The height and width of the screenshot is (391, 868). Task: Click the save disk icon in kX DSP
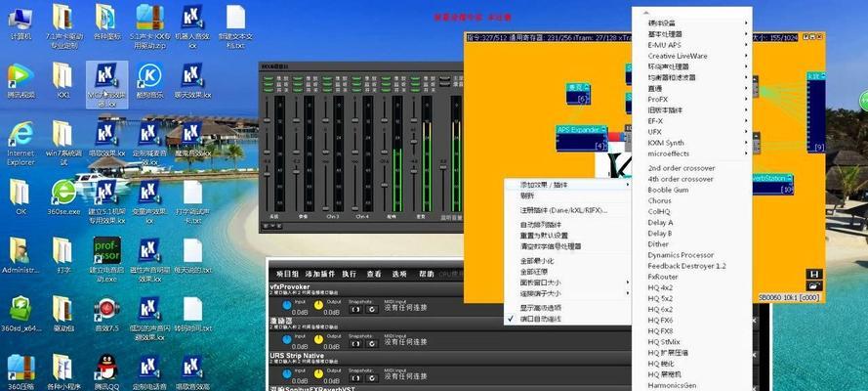813,274
